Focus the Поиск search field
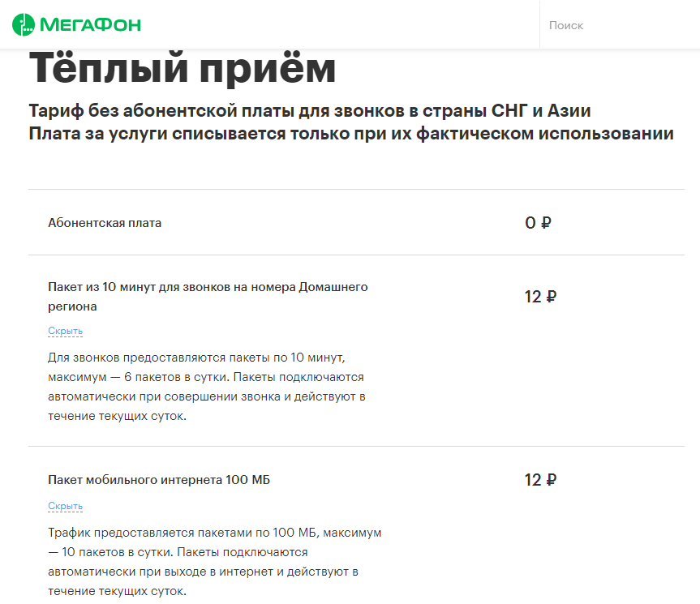This screenshot has height=604, width=700. pyautogui.click(x=616, y=25)
